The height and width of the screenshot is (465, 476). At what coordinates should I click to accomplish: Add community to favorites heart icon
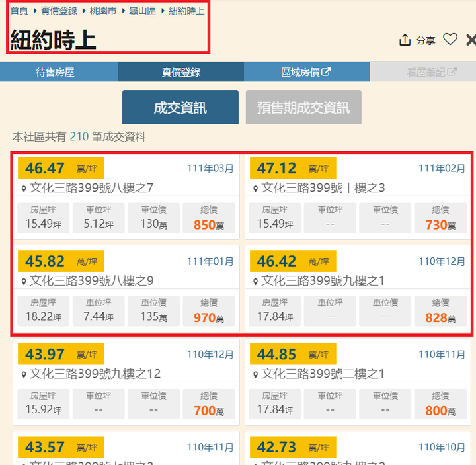[450, 40]
